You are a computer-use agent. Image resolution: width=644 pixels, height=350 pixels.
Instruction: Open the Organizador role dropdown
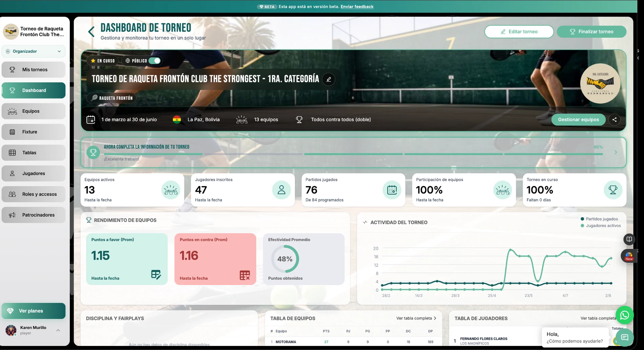coord(34,51)
